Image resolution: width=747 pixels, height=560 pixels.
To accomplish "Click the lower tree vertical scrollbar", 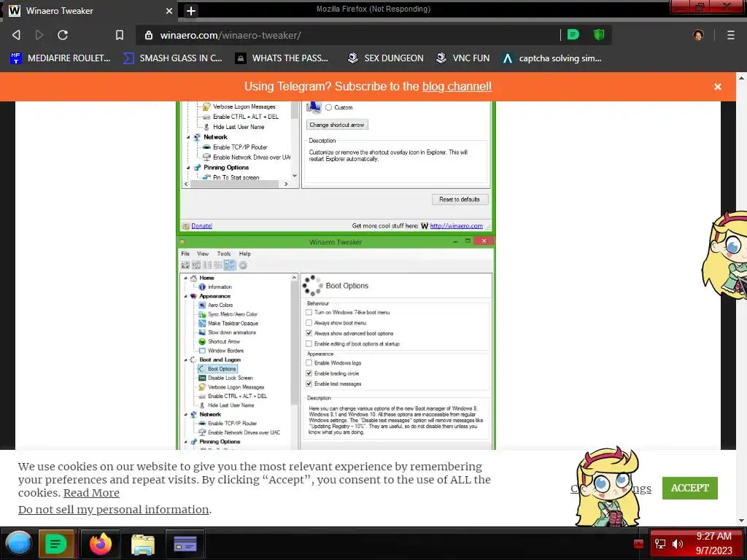I will click(294, 362).
